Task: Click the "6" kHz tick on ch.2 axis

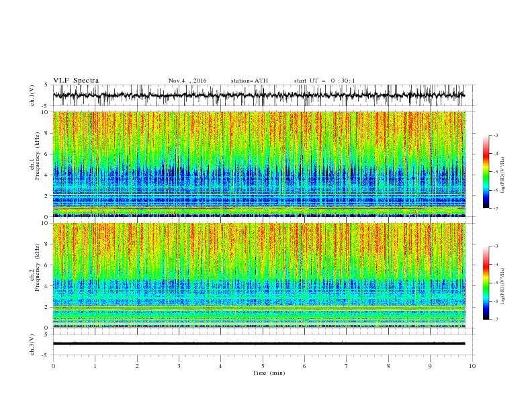Action: [46, 265]
